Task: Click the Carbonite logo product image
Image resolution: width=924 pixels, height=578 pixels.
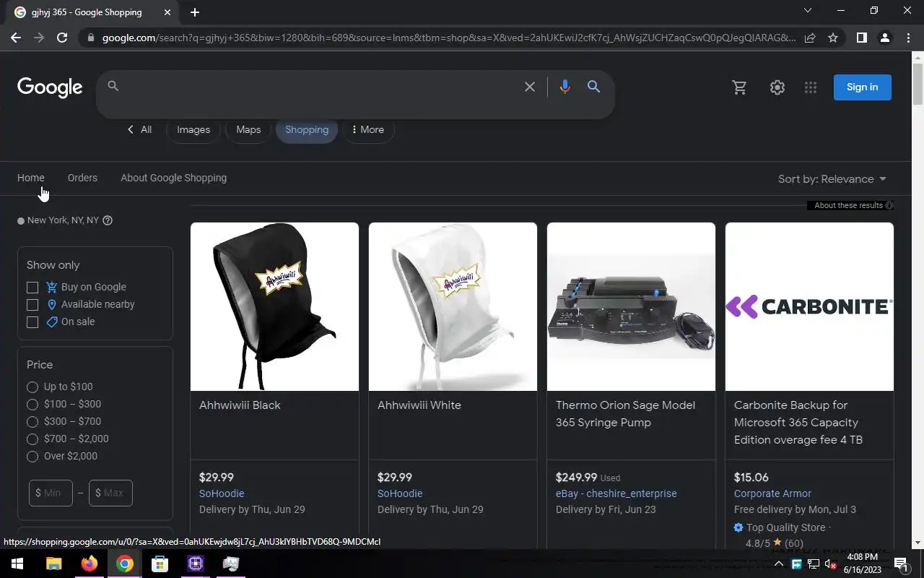Action: pos(809,306)
